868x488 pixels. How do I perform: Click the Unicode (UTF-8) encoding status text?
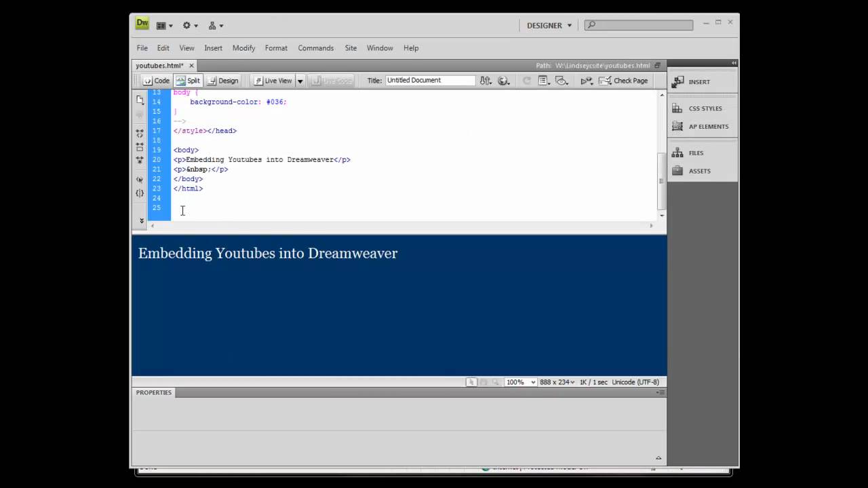point(635,382)
